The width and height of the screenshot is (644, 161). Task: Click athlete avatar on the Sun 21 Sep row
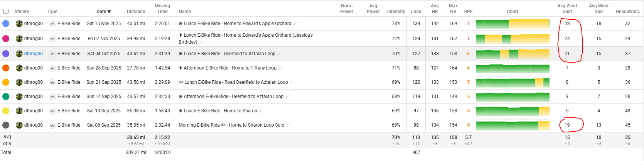coord(19,82)
